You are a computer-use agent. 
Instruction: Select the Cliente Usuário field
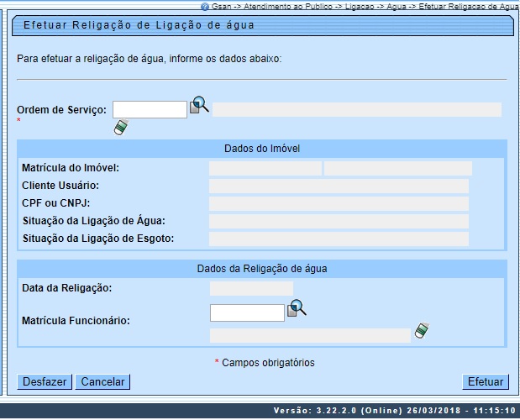tap(339, 186)
